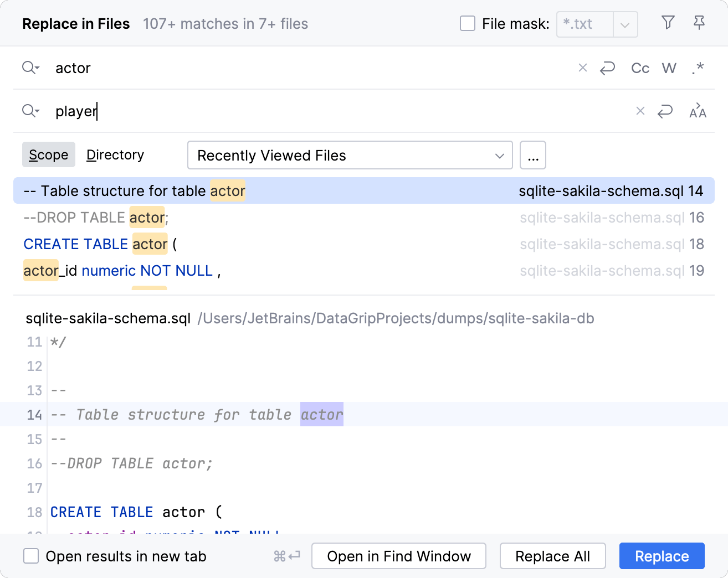
Task: Clear the actor search field
Action: (582, 68)
